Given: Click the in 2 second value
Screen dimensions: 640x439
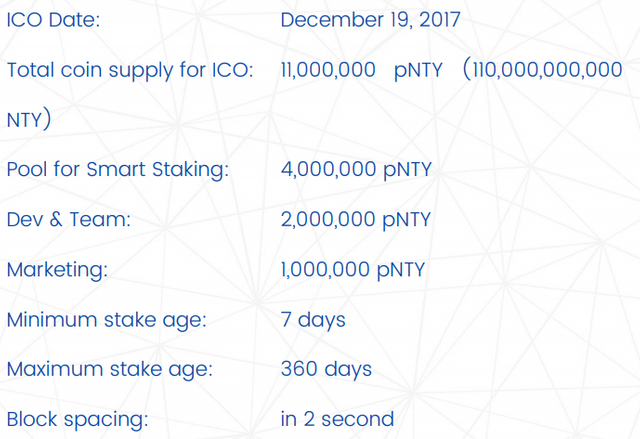Looking at the screenshot, I should click(337, 420).
